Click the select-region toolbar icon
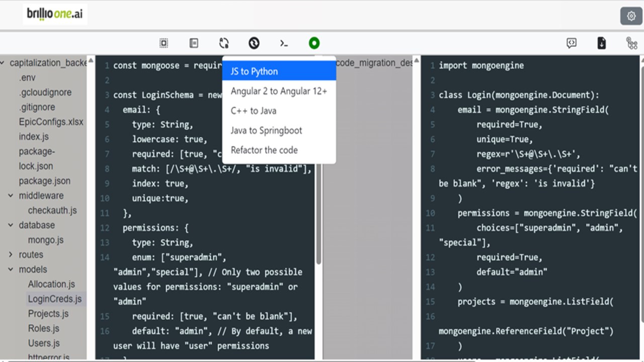644x362 pixels. pos(164,43)
